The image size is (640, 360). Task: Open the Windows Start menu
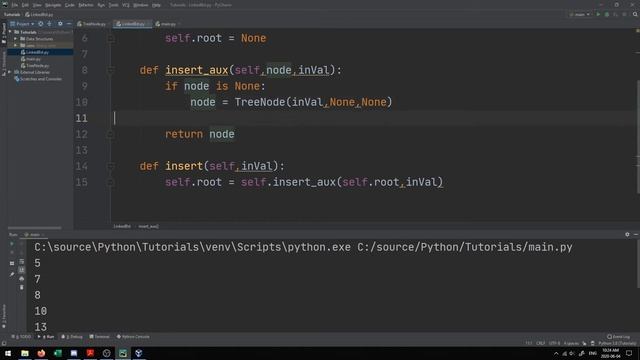tap(8, 353)
